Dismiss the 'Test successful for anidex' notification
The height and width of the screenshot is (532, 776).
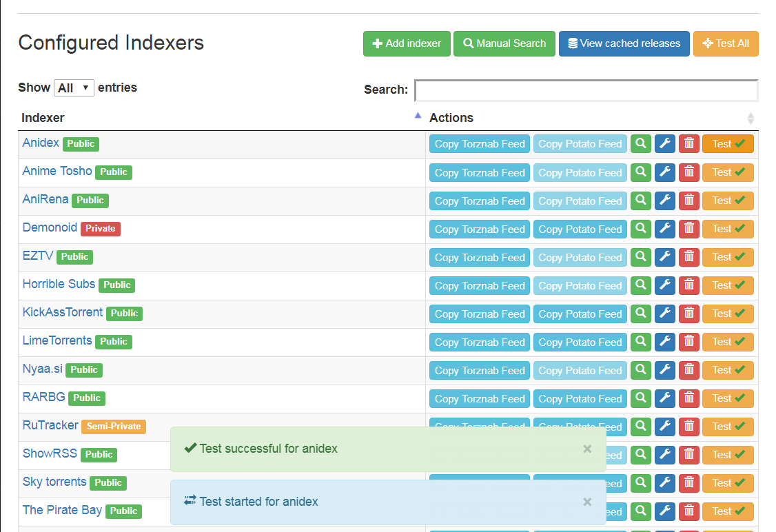(587, 449)
